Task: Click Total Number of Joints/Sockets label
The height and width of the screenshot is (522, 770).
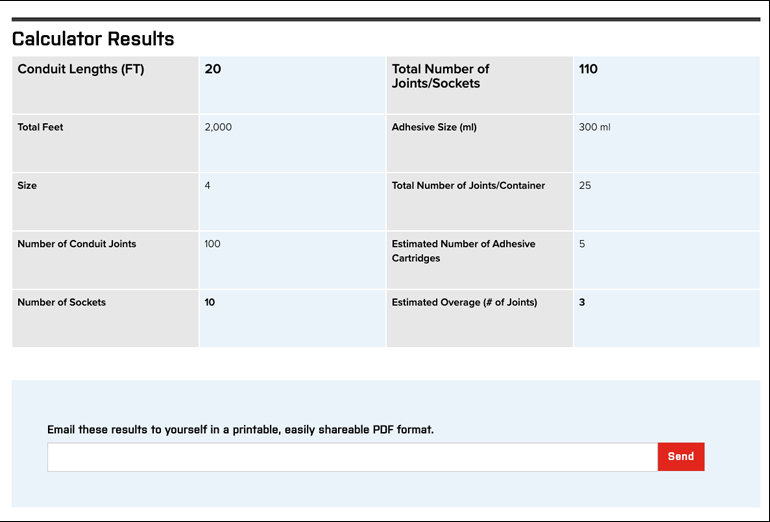Action: (440, 76)
